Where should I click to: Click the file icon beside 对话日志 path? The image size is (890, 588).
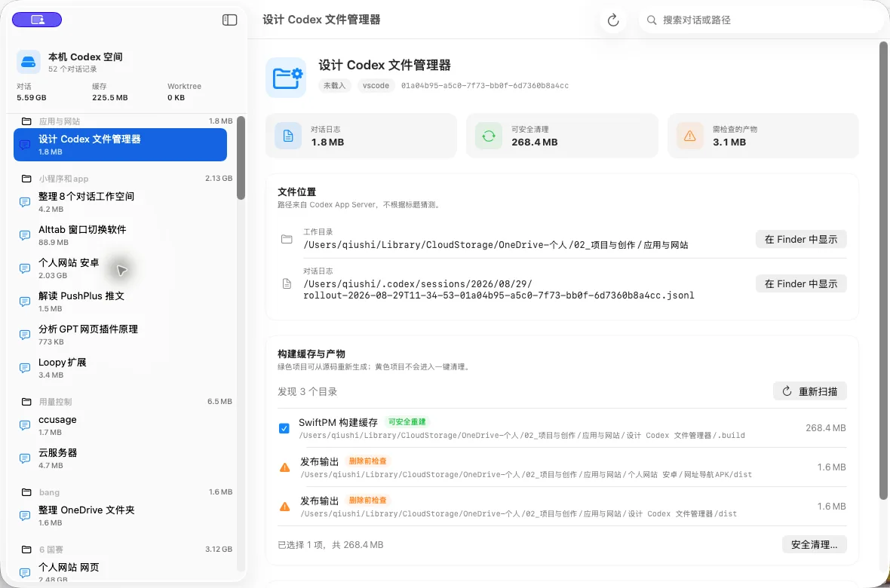pos(287,283)
